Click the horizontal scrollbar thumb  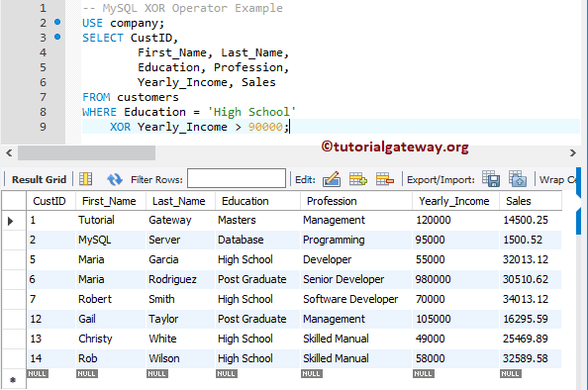point(86,153)
